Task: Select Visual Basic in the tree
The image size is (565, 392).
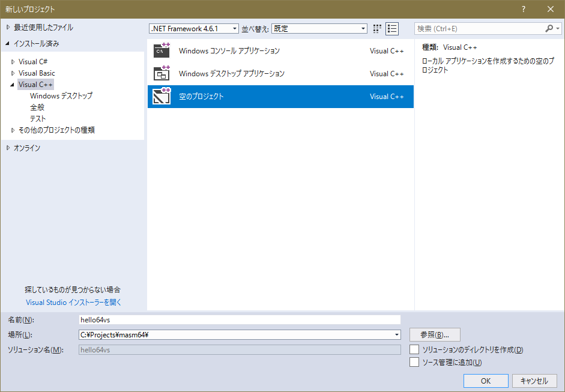Action: [37, 73]
